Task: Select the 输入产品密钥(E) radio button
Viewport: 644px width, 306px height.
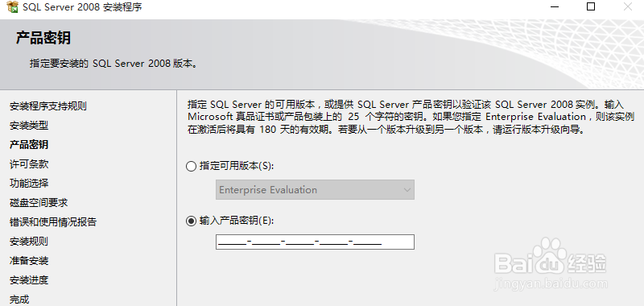Action: 191,221
